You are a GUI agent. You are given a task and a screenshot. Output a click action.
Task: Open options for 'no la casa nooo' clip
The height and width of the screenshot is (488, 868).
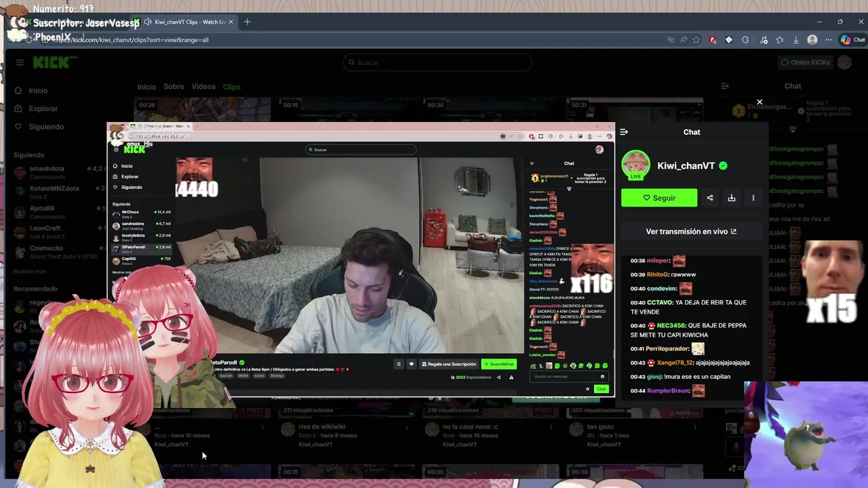click(x=551, y=428)
